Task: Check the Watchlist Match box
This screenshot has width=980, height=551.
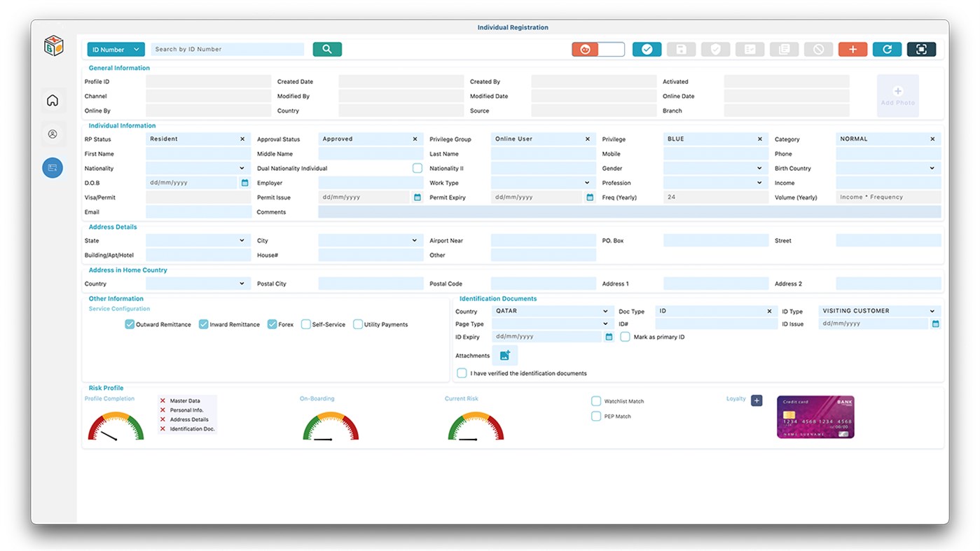Action: [x=596, y=400]
